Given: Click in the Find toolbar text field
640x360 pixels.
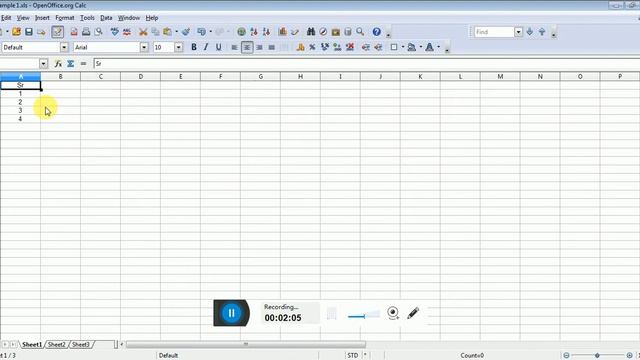Looking at the screenshot, I should [494, 32].
